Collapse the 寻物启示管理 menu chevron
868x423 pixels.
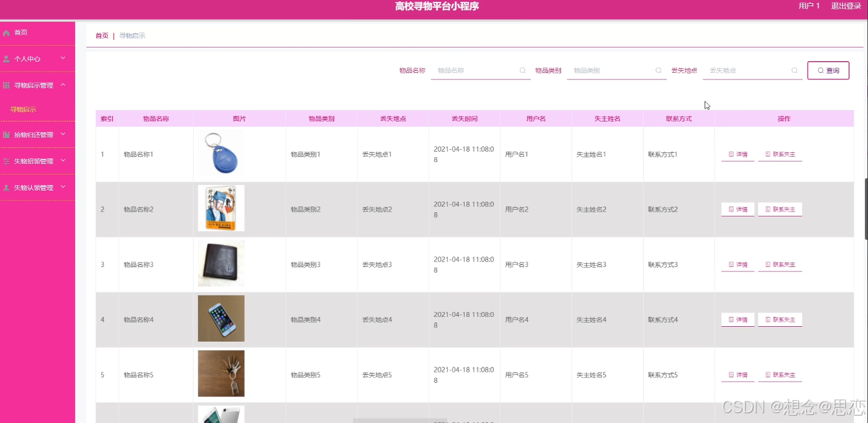pyautogui.click(x=63, y=85)
